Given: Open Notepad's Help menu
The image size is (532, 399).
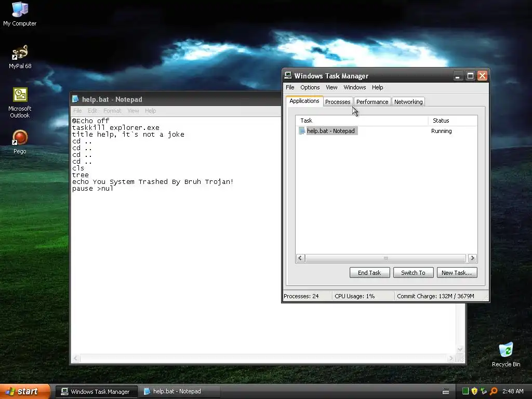Looking at the screenshot, I should tap(150, 111).
